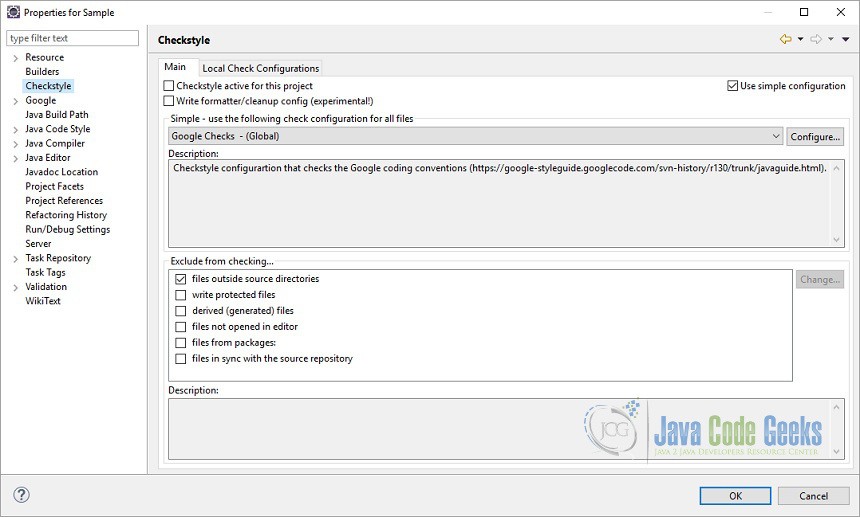
Task: Open the forward history dropdown arrow
Action: click(831, 39)
